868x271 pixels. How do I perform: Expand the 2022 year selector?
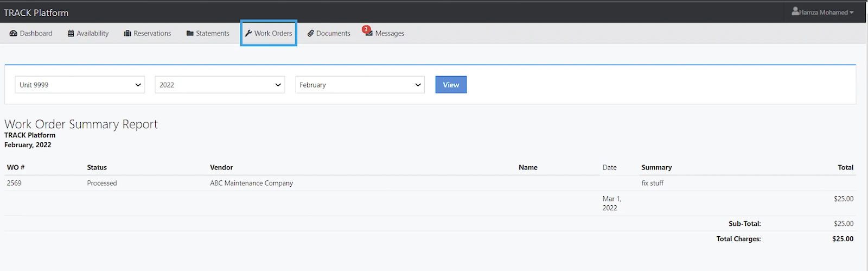[220, 85]
